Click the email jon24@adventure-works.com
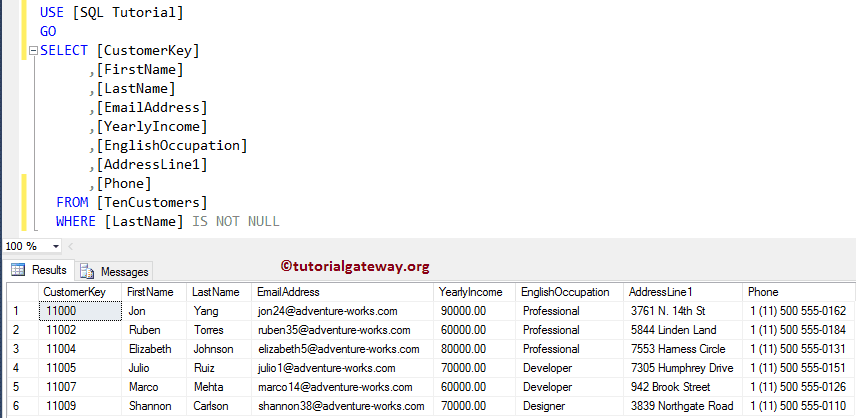The image size is (856, 418). pos(342,311)
